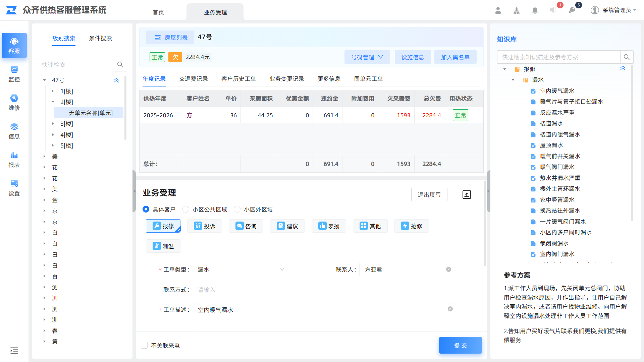Viewport: 644px width, 362px height.
Task: Choose the 投诉 business type
Action: 205,226
